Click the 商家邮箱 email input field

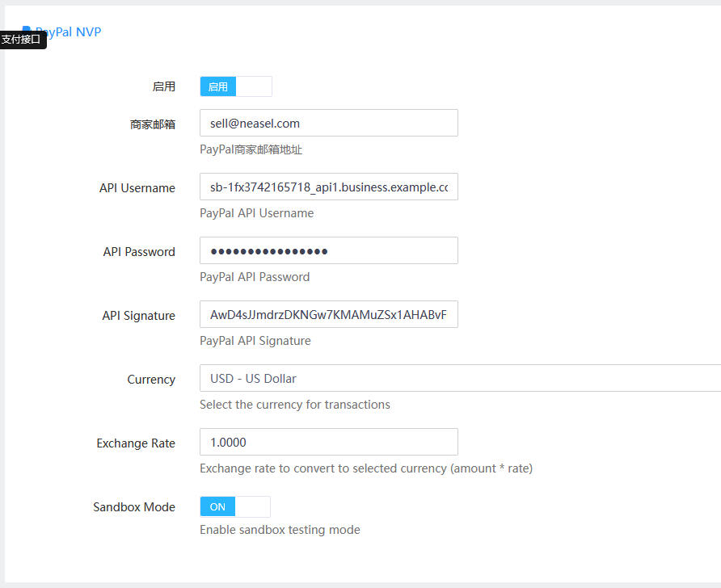click(x=328, y=123)
